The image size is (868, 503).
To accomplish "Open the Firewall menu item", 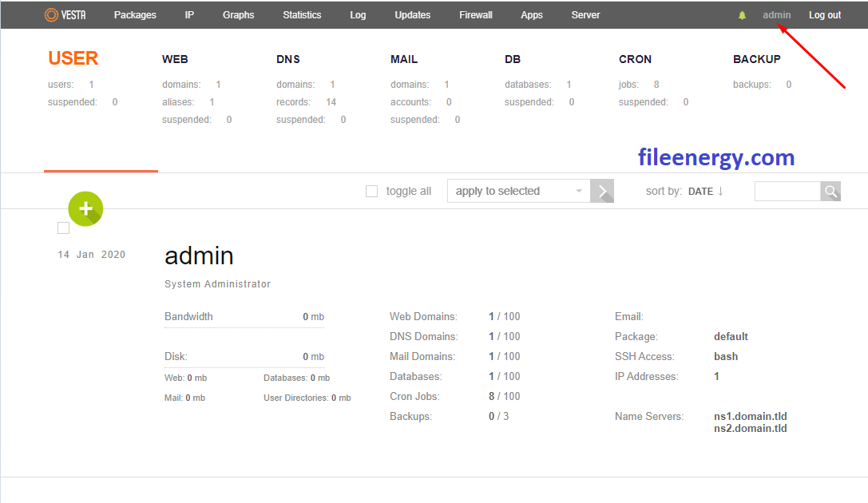I will pos(475,15).
